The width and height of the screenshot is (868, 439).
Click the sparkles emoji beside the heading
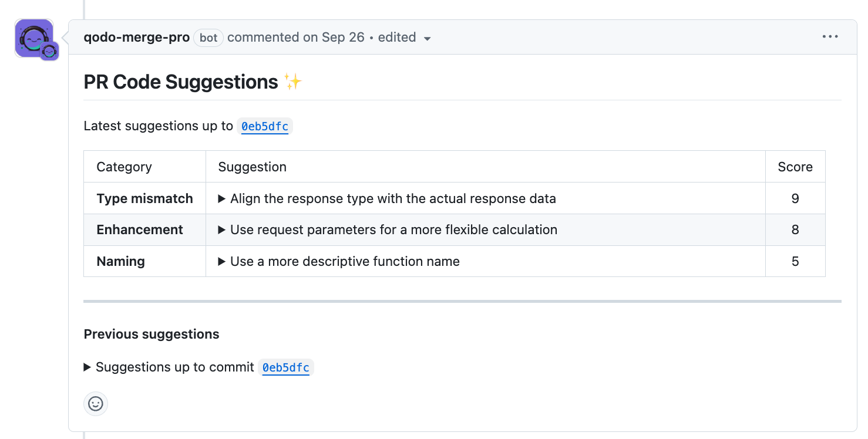[x=292, y=82]
